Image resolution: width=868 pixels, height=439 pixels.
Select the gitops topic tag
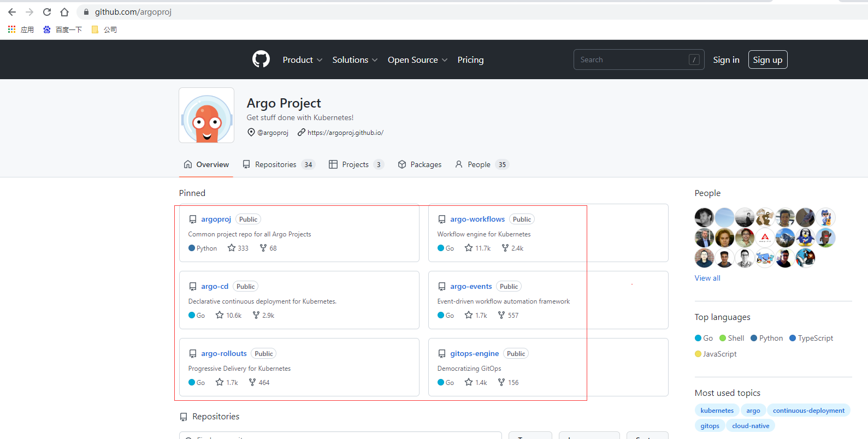pos(710,426)
